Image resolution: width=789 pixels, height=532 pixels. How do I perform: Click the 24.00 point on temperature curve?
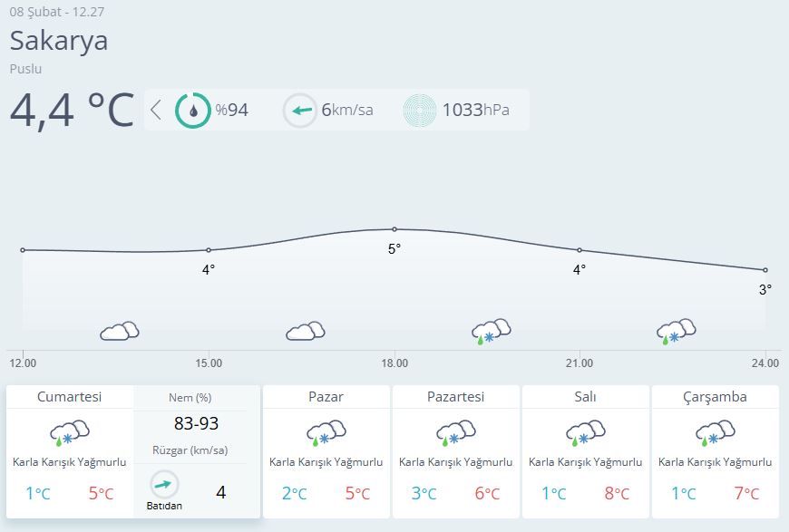click(x=765, y=270)
